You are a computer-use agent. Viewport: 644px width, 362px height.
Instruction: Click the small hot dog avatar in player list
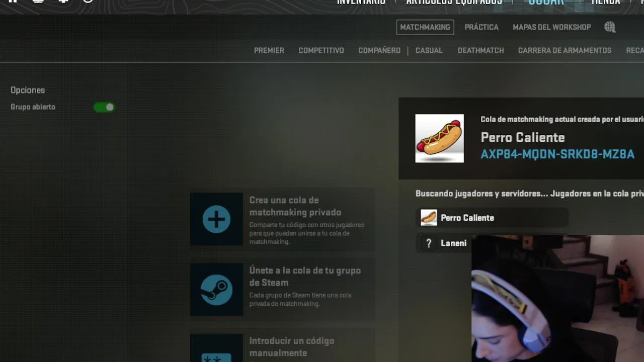click(429, 218)
